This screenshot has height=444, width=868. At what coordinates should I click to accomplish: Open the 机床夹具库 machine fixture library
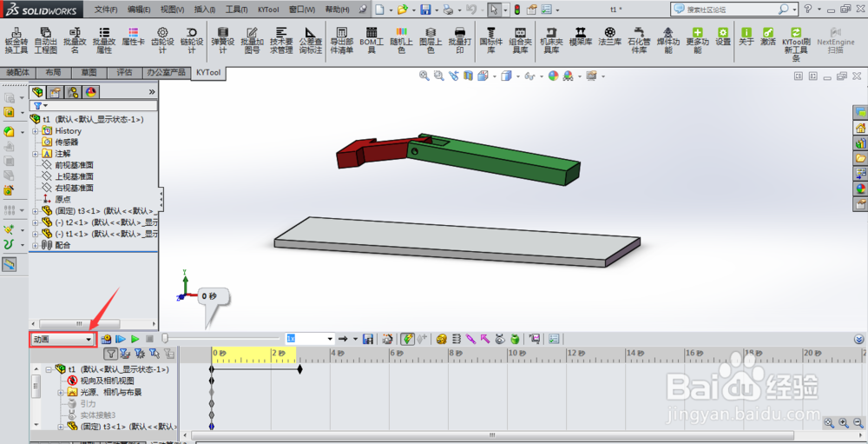(551, 40)
